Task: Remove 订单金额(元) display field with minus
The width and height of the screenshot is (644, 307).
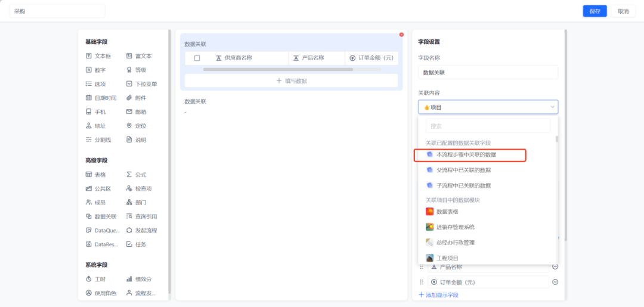Action: [555, 282]
